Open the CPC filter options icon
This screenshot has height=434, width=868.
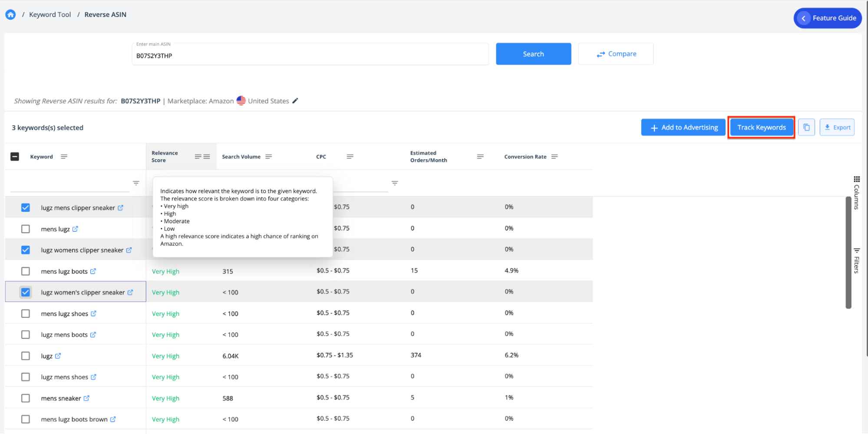395,183
